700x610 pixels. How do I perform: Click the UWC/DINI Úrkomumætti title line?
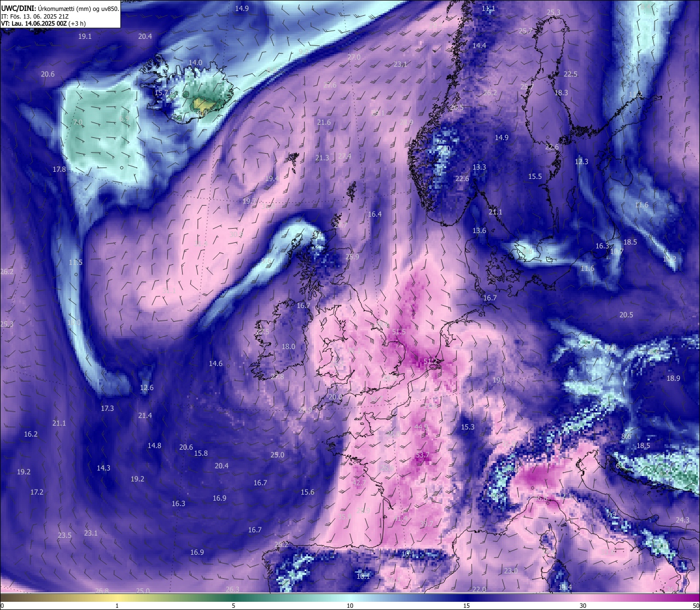click(x=60, y=9)
